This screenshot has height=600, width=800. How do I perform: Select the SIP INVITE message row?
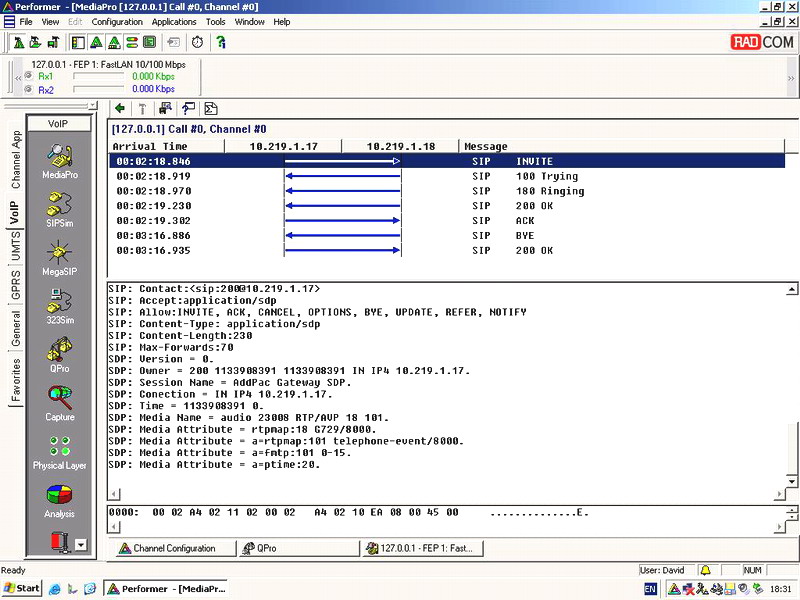coord(447,161)
